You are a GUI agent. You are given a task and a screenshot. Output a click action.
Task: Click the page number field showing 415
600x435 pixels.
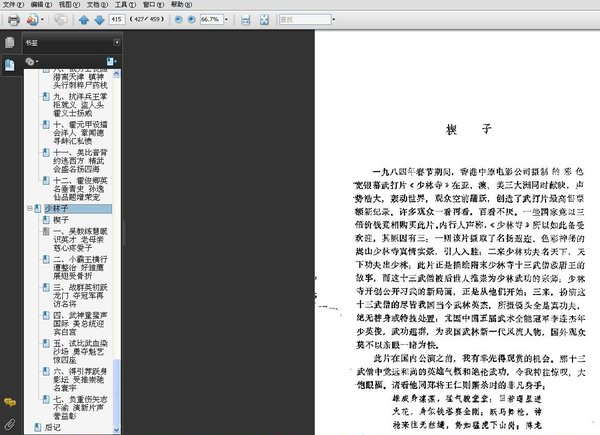point(117,19)
